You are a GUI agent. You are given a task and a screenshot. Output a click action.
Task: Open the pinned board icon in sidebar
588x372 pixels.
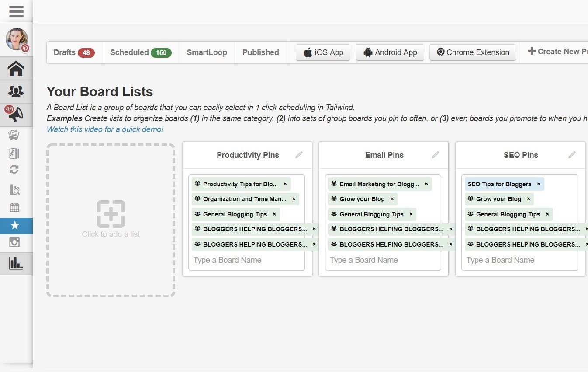tap(14, 153)
